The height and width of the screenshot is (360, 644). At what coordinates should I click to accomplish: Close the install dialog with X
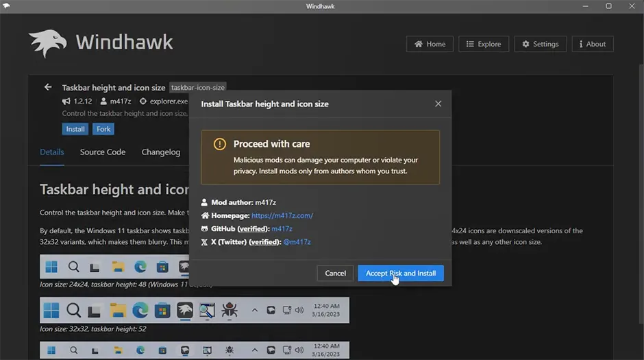point(438,104)
